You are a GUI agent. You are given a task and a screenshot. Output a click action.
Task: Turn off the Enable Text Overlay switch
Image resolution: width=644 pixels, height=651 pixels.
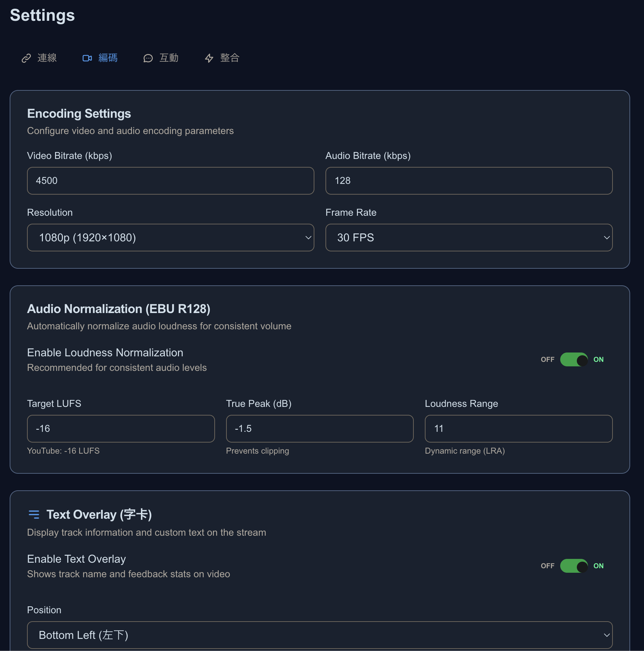(x=574, y=566)
